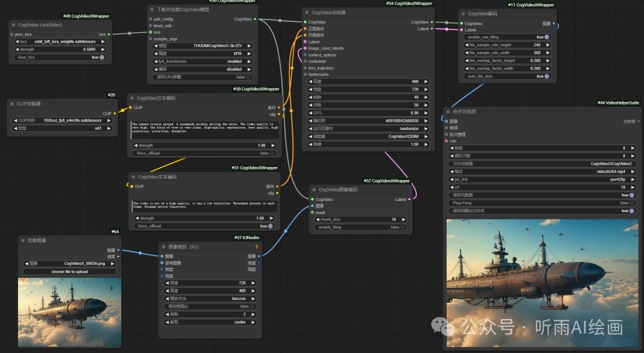
Task: Open the 格式 dropdown showing video/h264-mp4
Action: tap(541, 172)
